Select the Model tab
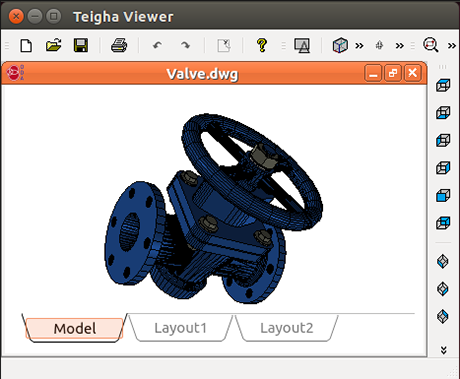This screenshot has width=460, height=379. coord(75,329)
